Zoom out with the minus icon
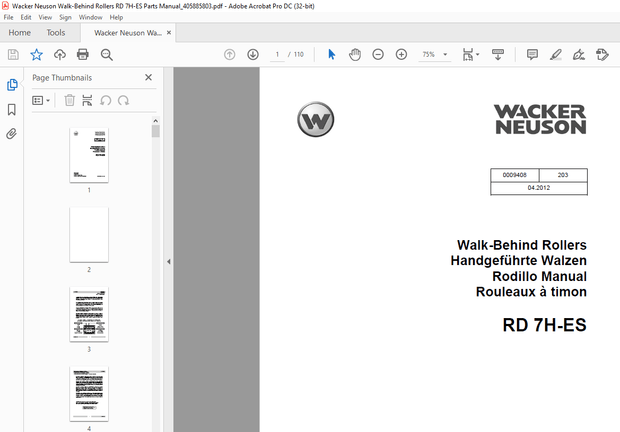Image resolution: width=620 pixels, height=432 pixels. [x=378, y=55]
